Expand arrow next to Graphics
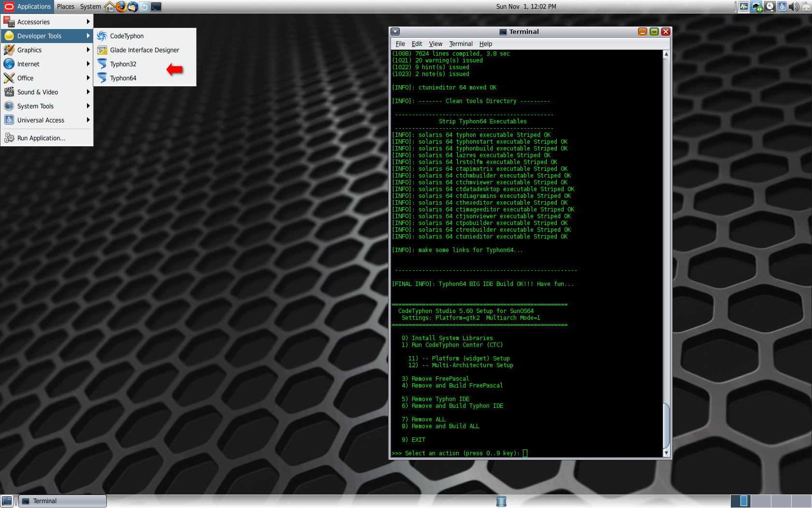This screenshot has height=508, width=812. 88,50
